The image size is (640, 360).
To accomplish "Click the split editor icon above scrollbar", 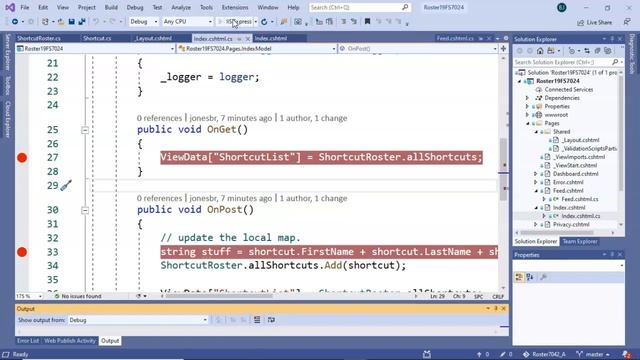I will [504, 49].
